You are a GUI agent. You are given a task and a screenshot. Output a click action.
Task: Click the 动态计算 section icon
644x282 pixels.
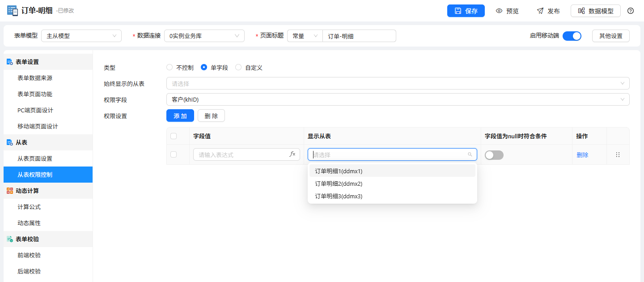(9, 191)
